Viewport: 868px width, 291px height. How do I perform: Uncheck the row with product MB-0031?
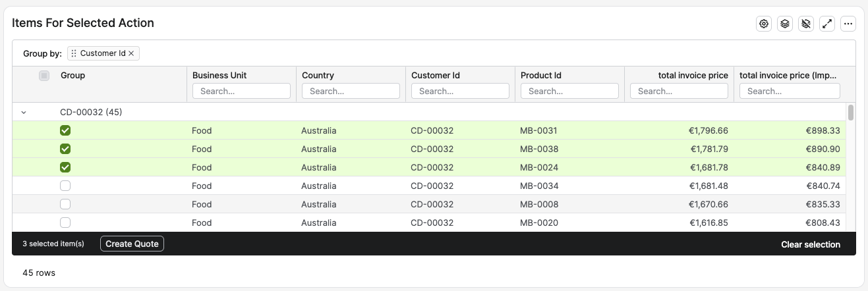(65, 130)
